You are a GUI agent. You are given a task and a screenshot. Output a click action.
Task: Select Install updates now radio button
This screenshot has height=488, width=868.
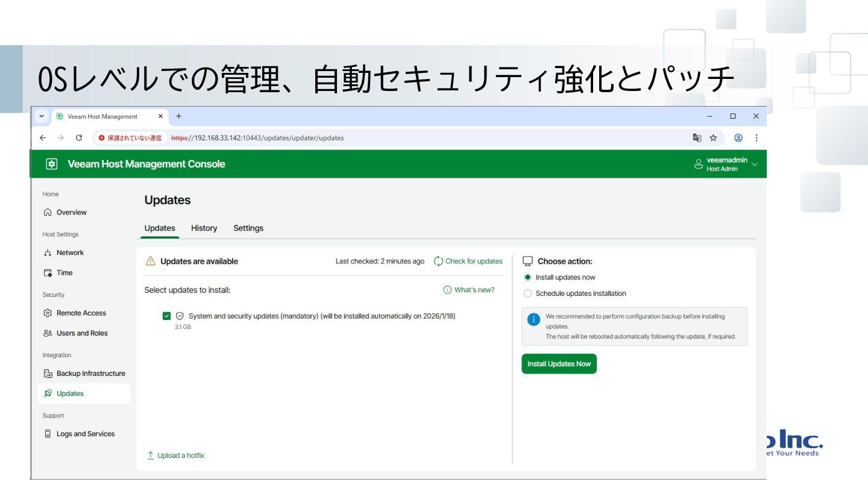(528, 277)
